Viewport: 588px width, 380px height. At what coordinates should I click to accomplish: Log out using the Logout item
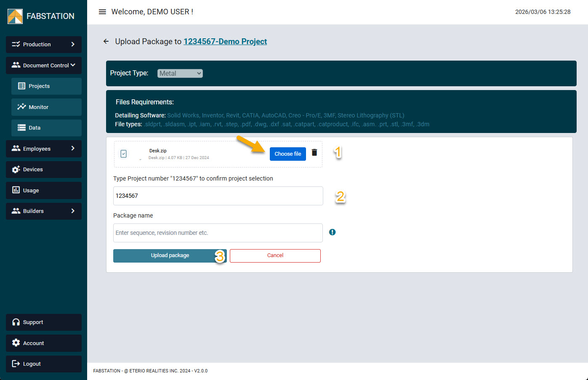(44, 364)
